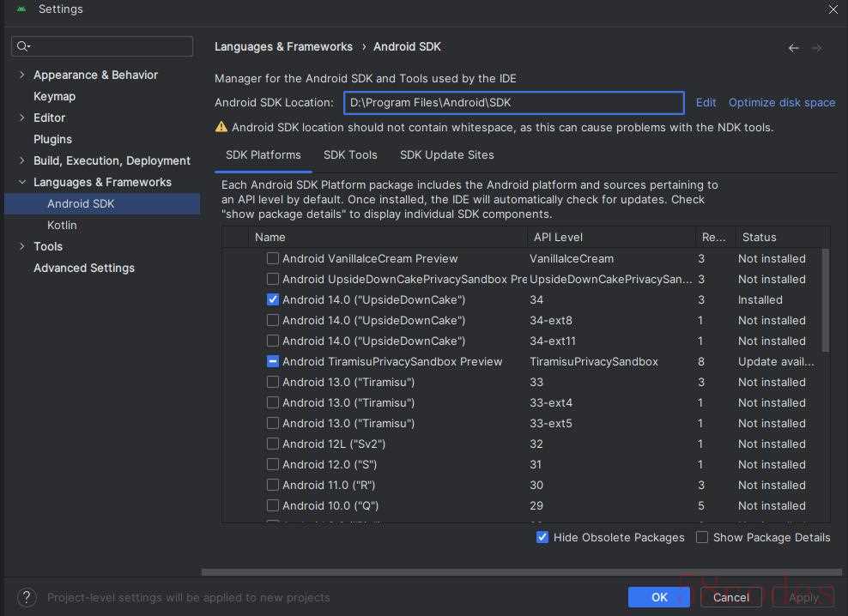The height and width of the screenshot is (616, 848).
Task: Uncheck Hide Obsolete Packages
Action: pos(542,537)
